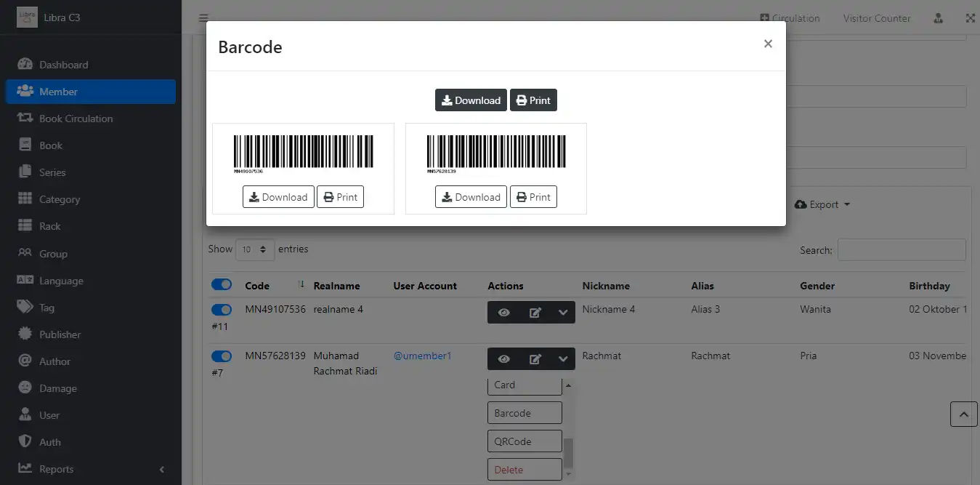Edit realname 4 with pencil icon
Viewport: 980px width, 485px height.
535,313
